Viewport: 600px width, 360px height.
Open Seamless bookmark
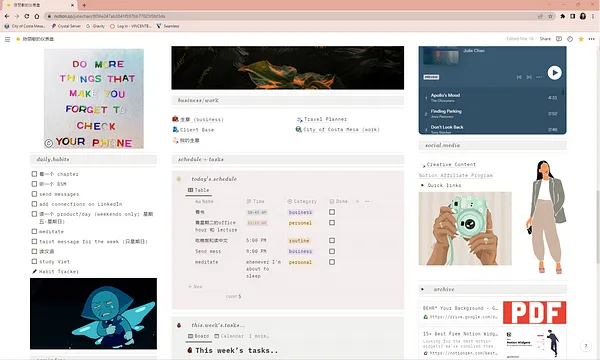click(x=168, y=26)
